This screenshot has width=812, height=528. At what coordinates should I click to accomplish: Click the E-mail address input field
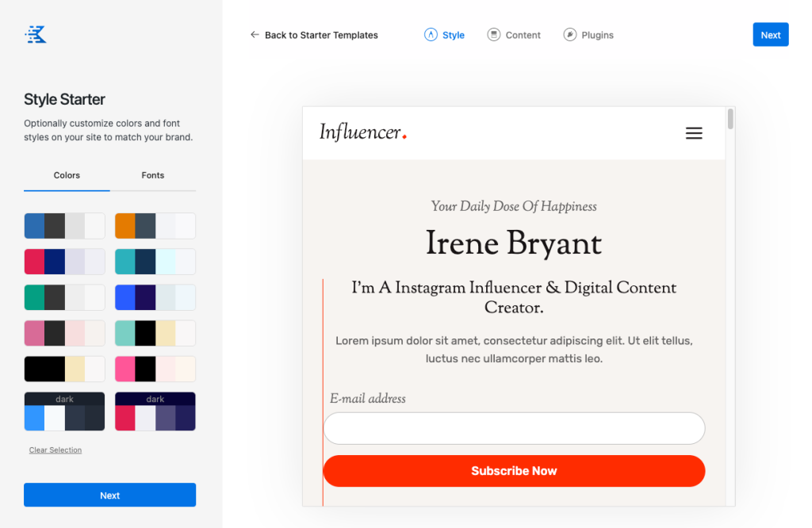pos(514,428)
